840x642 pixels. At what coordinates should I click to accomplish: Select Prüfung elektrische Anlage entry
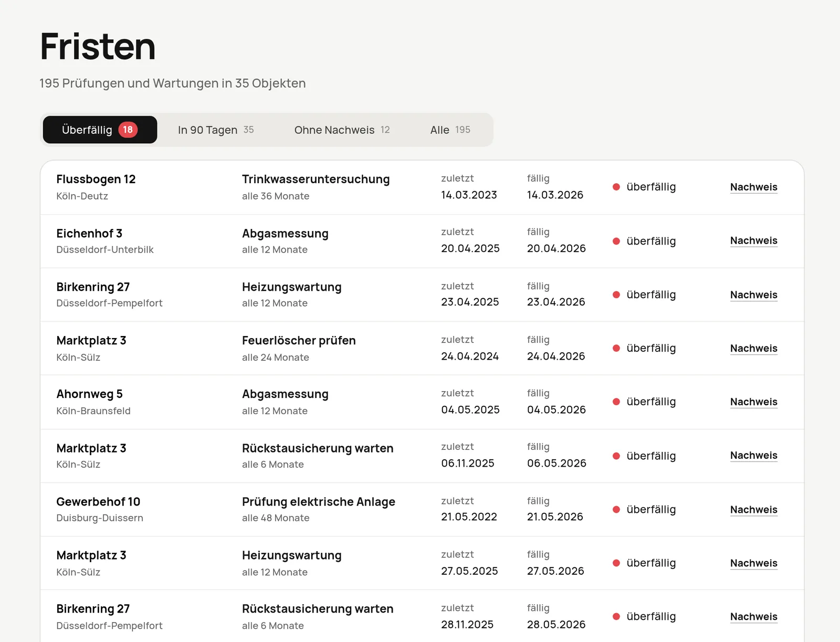(319, 501)
